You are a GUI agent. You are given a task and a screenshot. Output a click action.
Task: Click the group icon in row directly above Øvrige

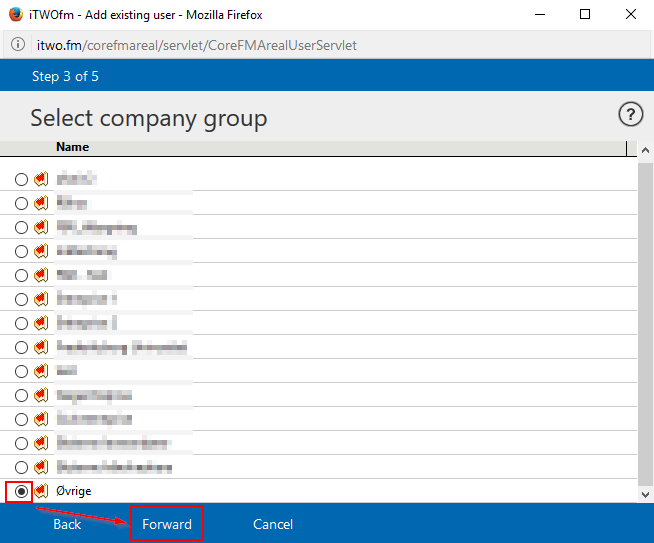41,467
